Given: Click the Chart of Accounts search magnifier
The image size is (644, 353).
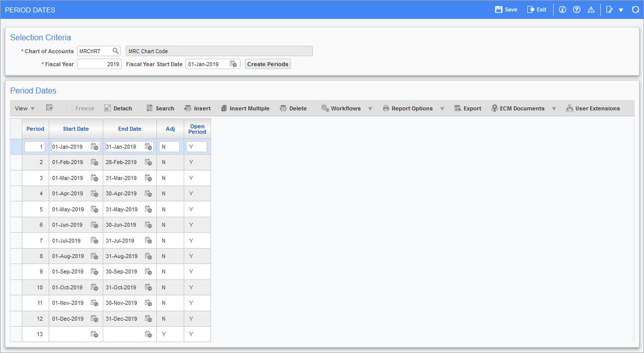Looking at the screenshot, I should click(115, 51).
